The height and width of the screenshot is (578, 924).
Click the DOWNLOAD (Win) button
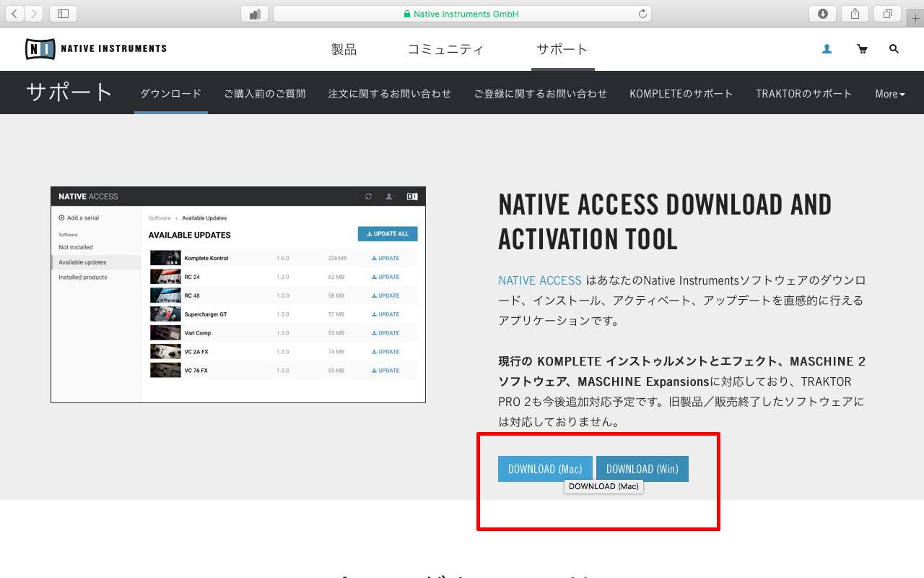click(642, 469)
